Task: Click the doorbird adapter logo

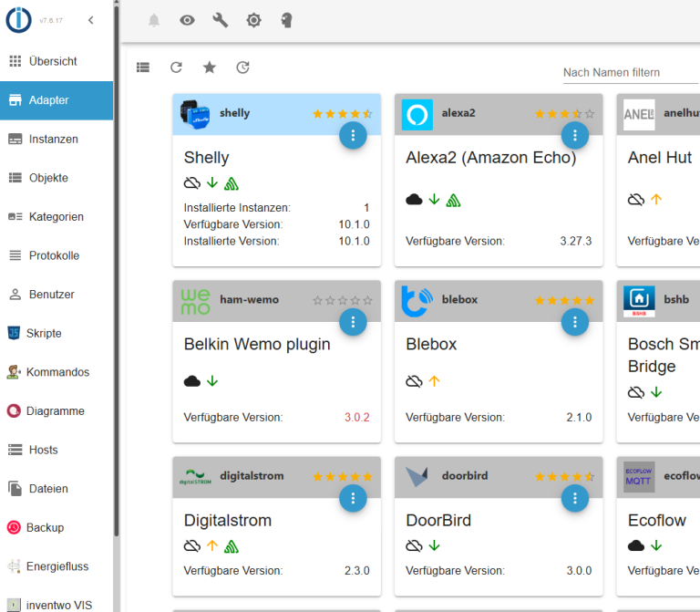Action: [417, 477]
